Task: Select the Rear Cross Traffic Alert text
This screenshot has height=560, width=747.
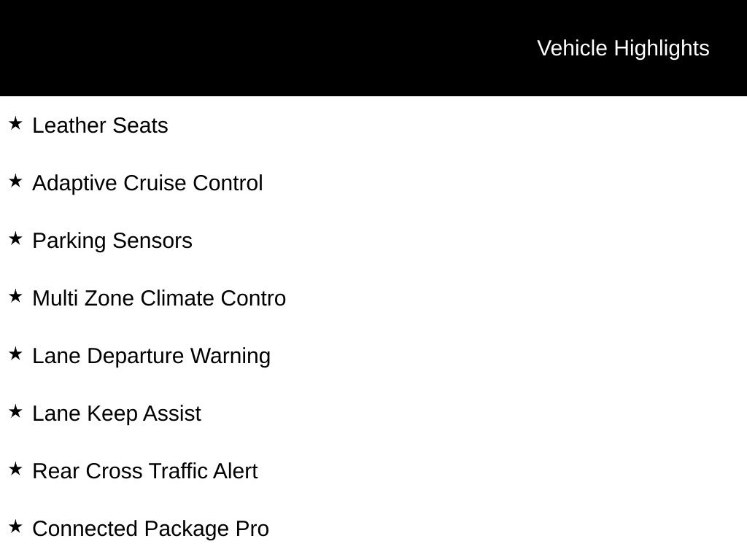Action: (x=145, y=471)
